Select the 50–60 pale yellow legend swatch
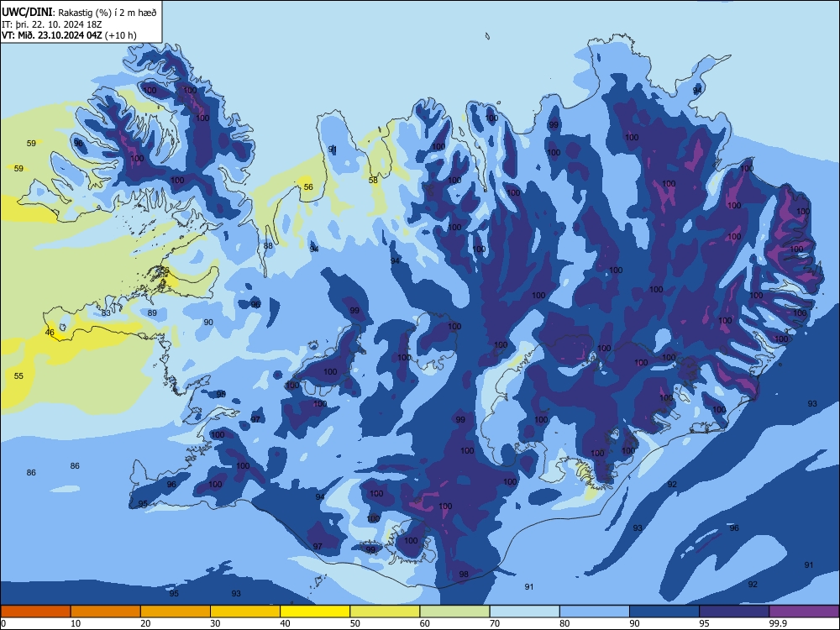The width and height of the screenshot is (840, 630). [x=385, y=612]
